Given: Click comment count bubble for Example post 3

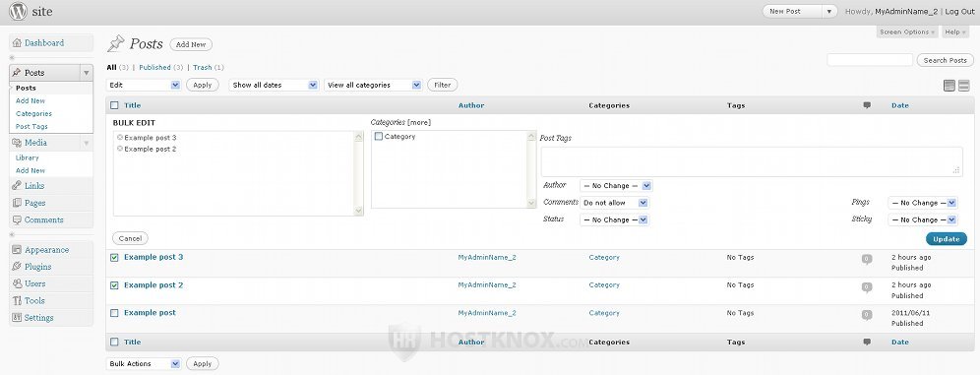Looking at the screenshot, I should [x=867, y=259].
